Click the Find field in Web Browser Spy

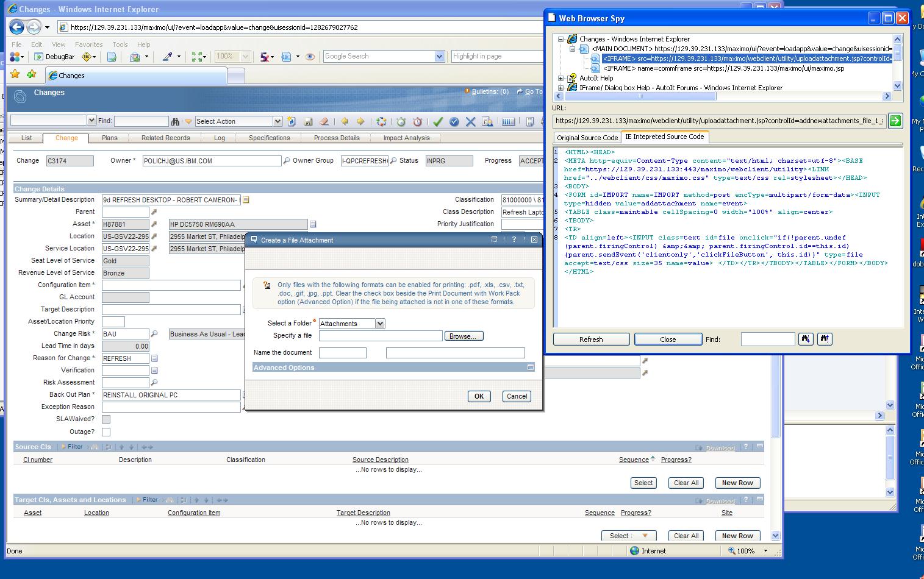(768, 339)
